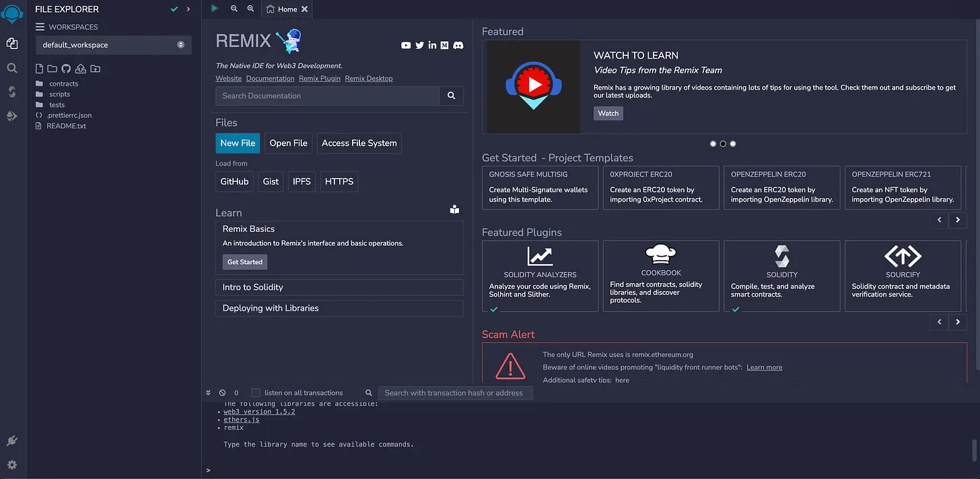Click the create new file icon
This screenshot has width=980, height=479.
click(x=39, y=69)
